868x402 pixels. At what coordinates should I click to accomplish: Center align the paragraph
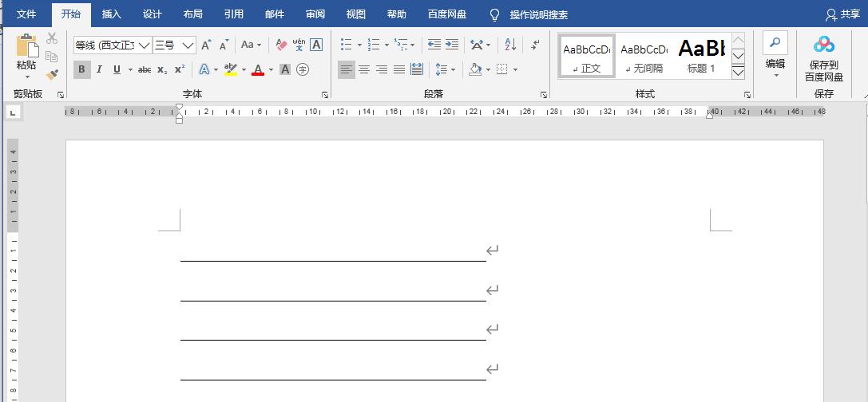coord(364,69)
